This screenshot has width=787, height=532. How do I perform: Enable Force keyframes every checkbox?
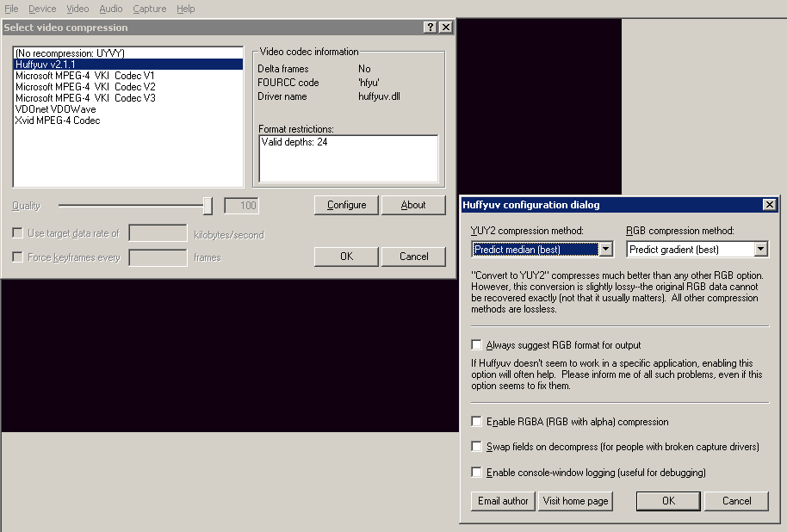(x=17, y=257)
